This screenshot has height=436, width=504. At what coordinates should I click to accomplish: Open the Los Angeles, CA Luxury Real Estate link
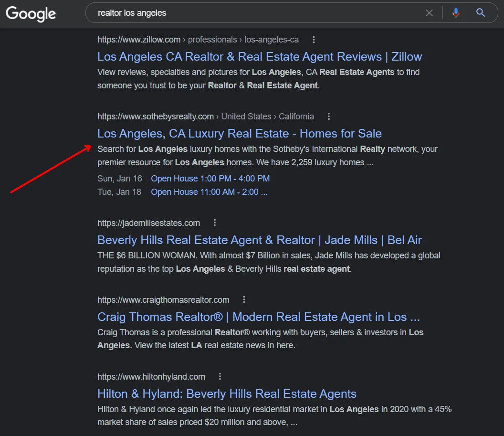pos(240,133)
